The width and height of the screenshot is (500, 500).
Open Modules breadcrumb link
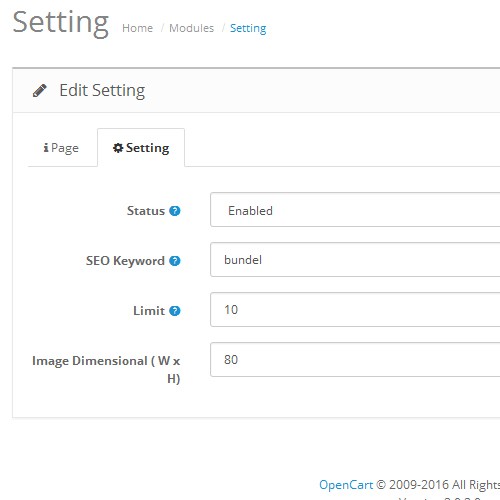coord(191,28)
